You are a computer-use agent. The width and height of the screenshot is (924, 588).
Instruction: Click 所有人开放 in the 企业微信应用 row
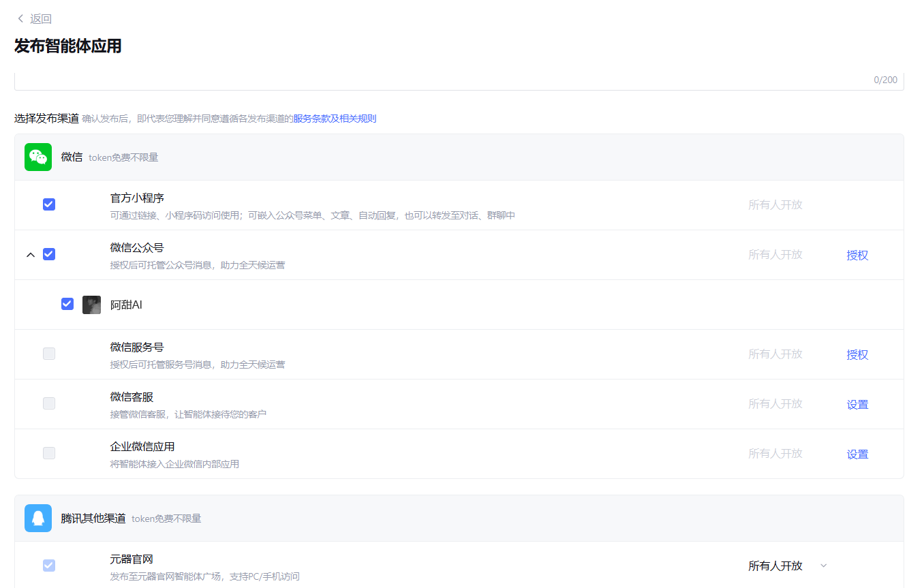pyautogui.click(x=775, y=453)
